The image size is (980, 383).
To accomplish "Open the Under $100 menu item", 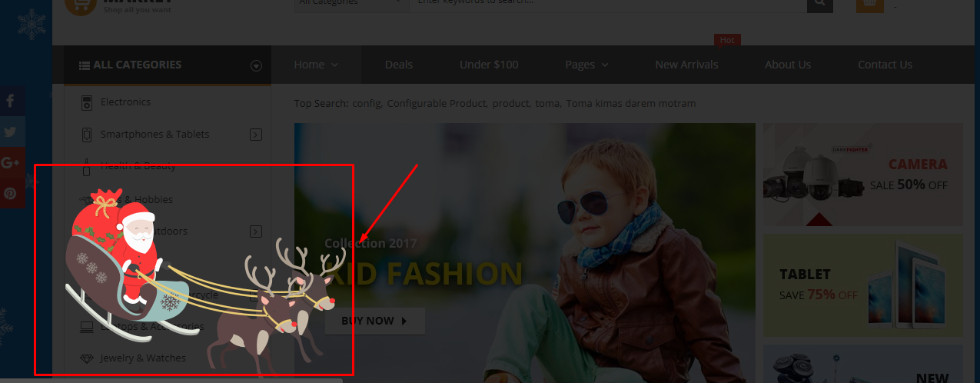I will 489,65.
